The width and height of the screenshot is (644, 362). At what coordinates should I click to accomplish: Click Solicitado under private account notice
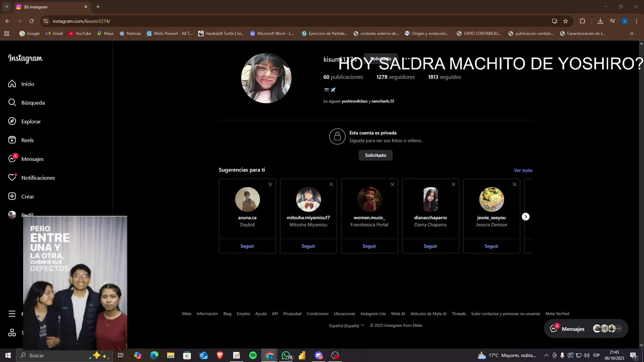point(375,155)
